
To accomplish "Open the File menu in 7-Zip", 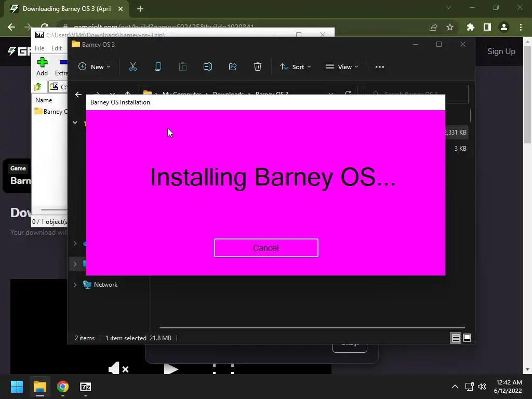I will click(39, 48).
